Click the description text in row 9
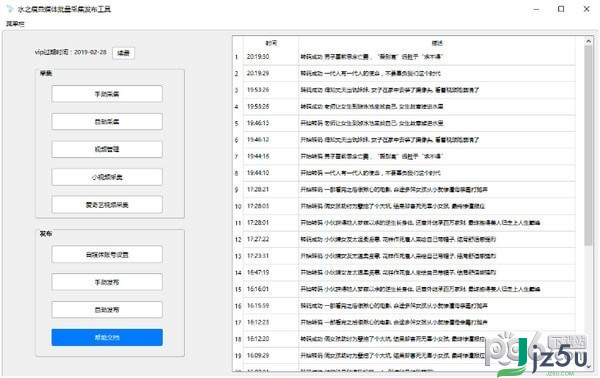 coord(394,189)
